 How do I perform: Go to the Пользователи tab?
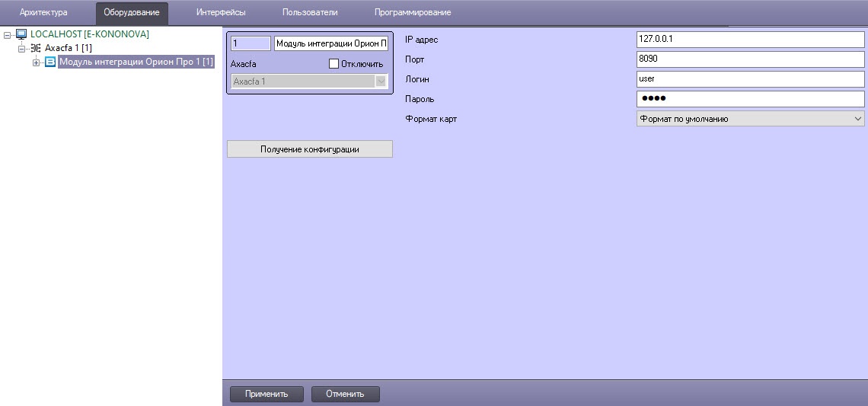click(x=310, y=12)
